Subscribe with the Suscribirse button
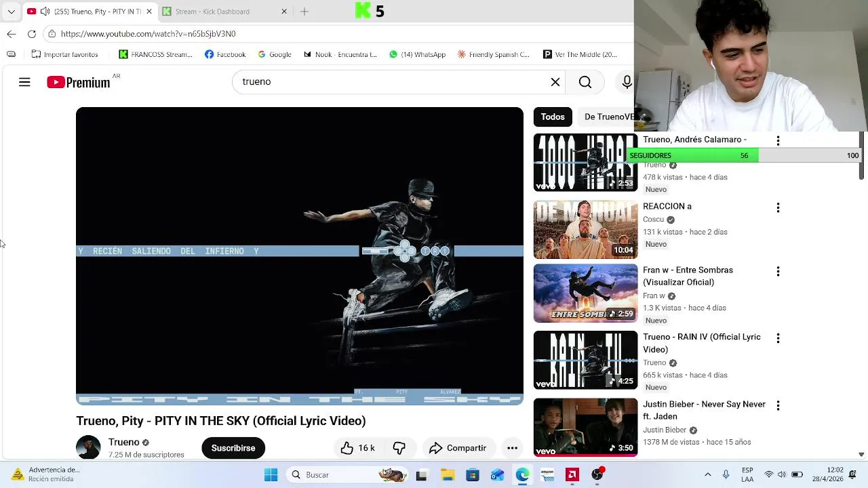Viewport: 868px width, 488px height. point(233,448)
